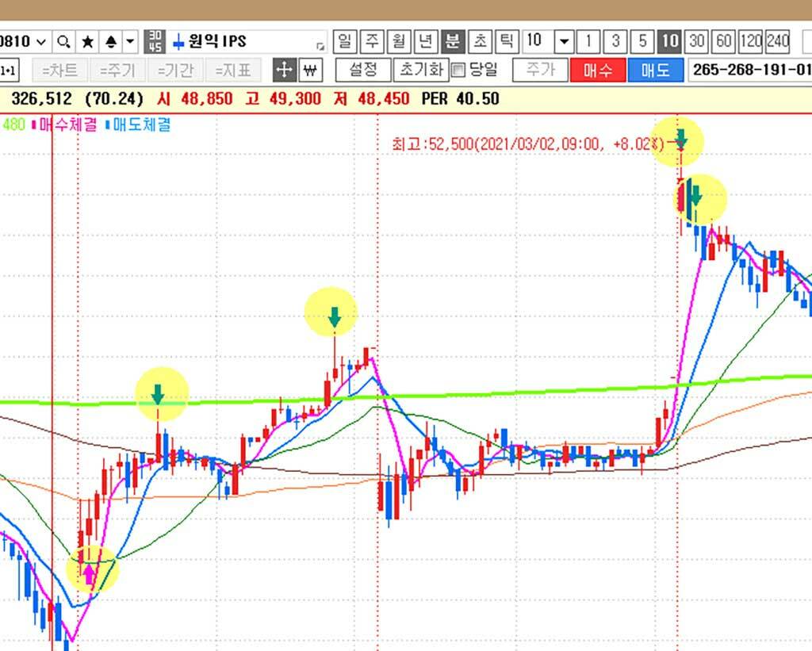
Task: Activate the crosshair move cursor tool
Action: 284,70
